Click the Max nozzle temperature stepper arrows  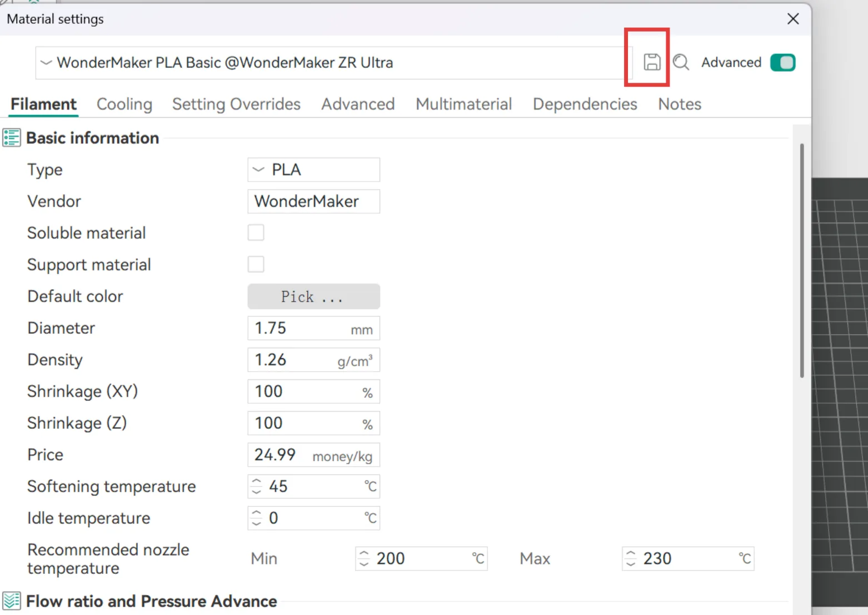pos(631,558)
